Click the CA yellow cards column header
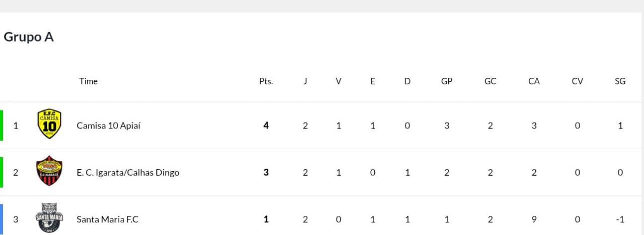 (x=534, y=81)
